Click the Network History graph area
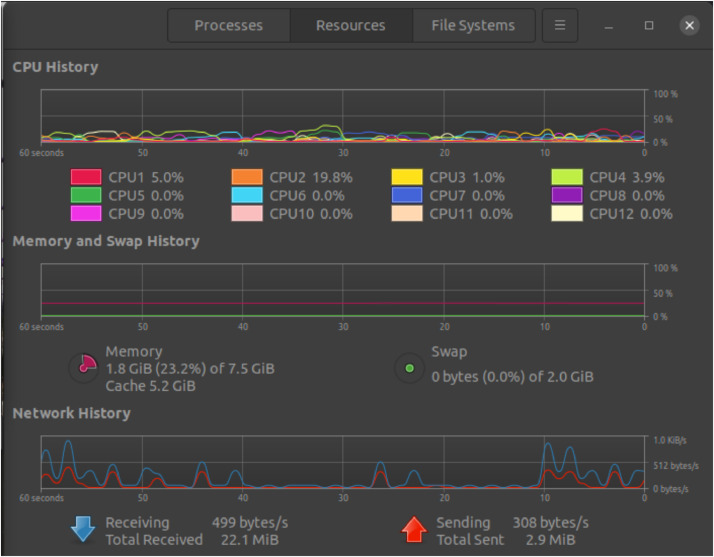714x557 pixels. tap(342, 462)
